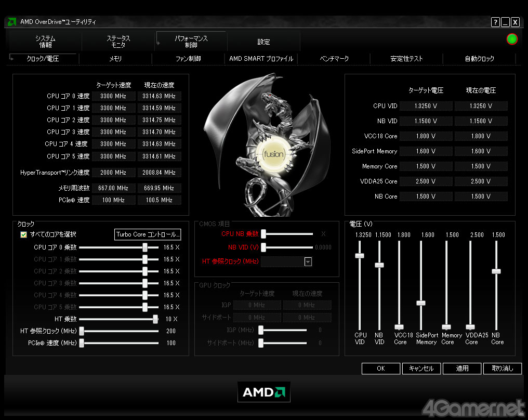Viewport: 528px width, 420px height.
Task: Click the PCIe 速度 target 100 MHz field
Action: coord(113,201)
